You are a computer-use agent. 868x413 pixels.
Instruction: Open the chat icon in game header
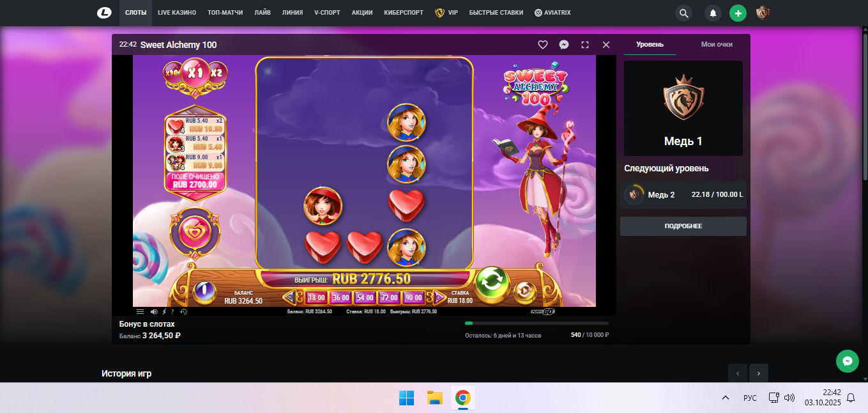coord(564,45)
